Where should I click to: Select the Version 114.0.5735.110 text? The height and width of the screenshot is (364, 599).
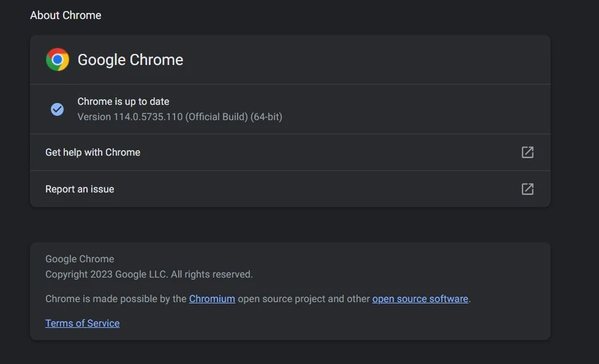pos(180,117)
